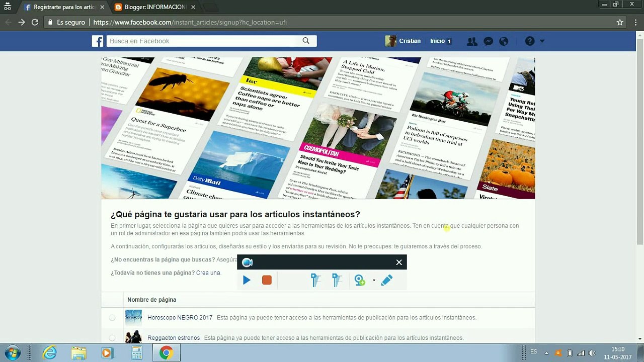
Task: Open Windows Media Player from the taskbar
Action: [107, 353]
